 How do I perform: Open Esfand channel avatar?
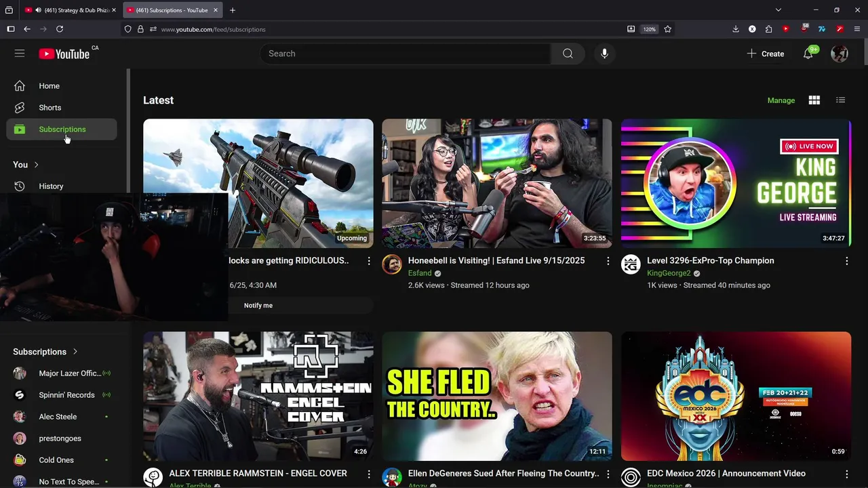pos(392,264)
